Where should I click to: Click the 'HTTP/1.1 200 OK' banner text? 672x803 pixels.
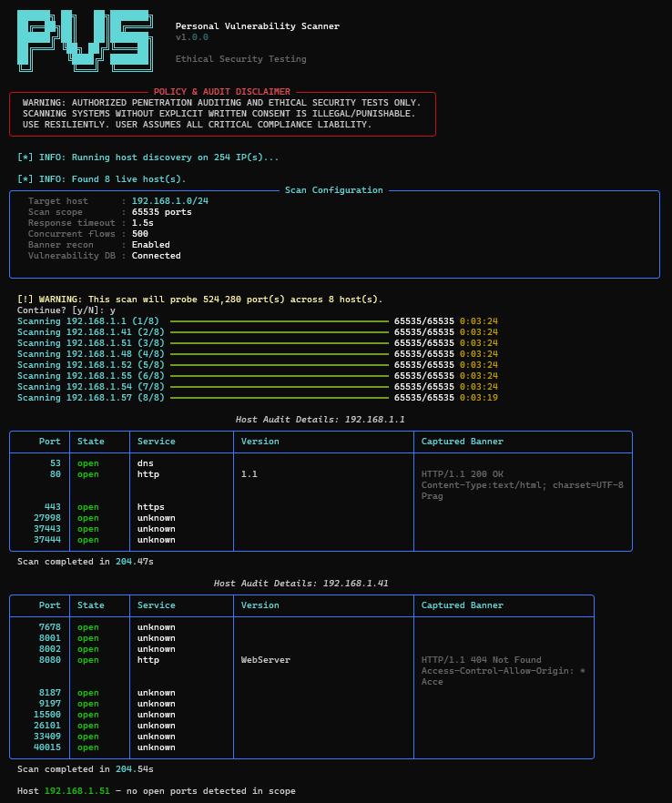(462, 474)
